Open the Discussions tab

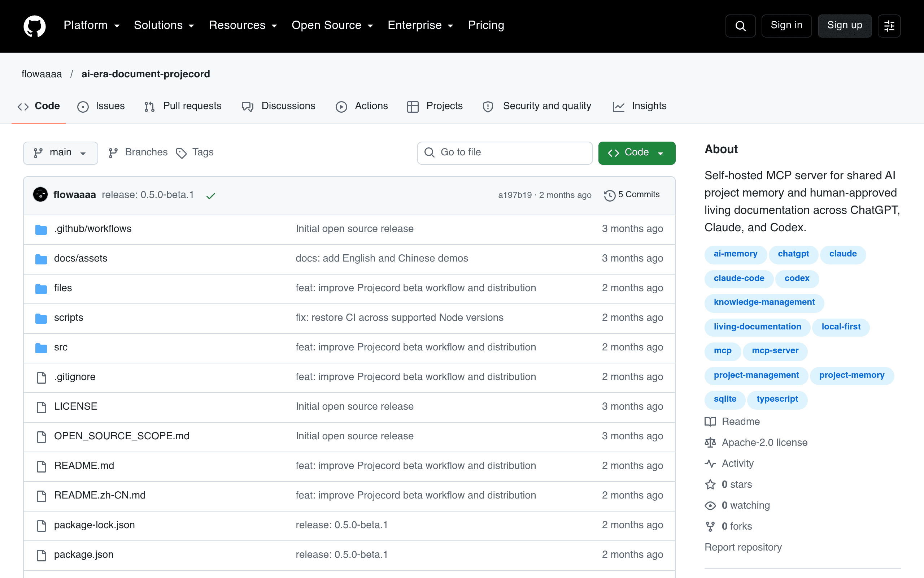(x=278, y=106)
